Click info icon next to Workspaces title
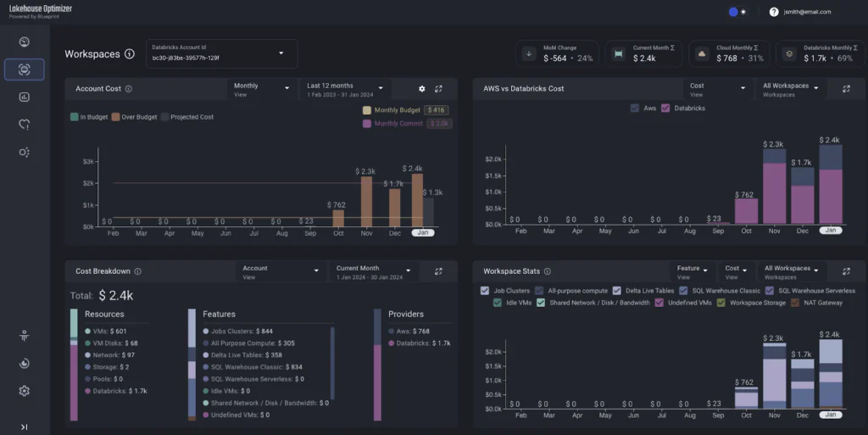 (x=130, y=54)
